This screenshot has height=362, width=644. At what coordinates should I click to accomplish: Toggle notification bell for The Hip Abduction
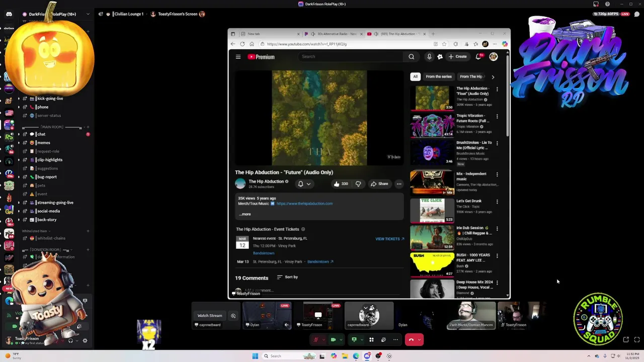304,184
